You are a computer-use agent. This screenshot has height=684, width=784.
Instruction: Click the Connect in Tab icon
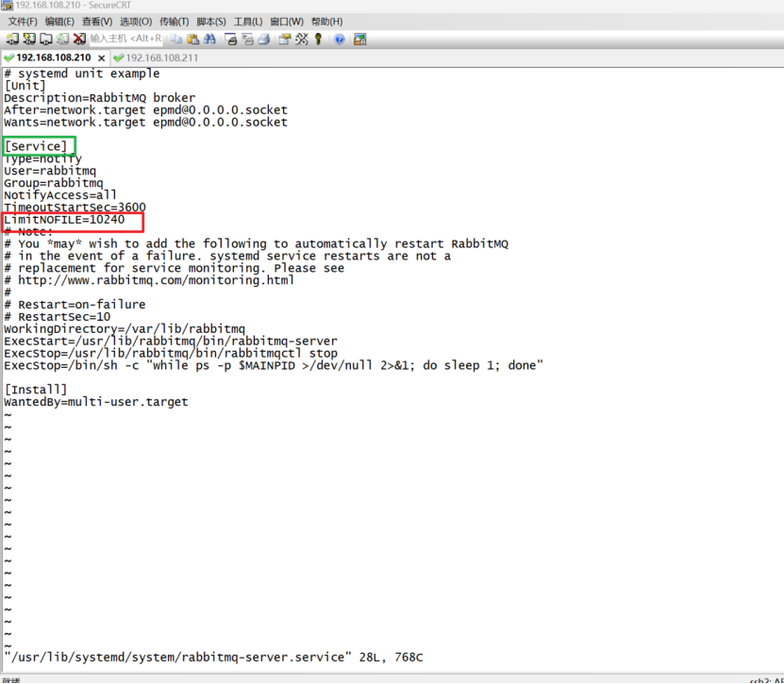click(x=46, y=39)
